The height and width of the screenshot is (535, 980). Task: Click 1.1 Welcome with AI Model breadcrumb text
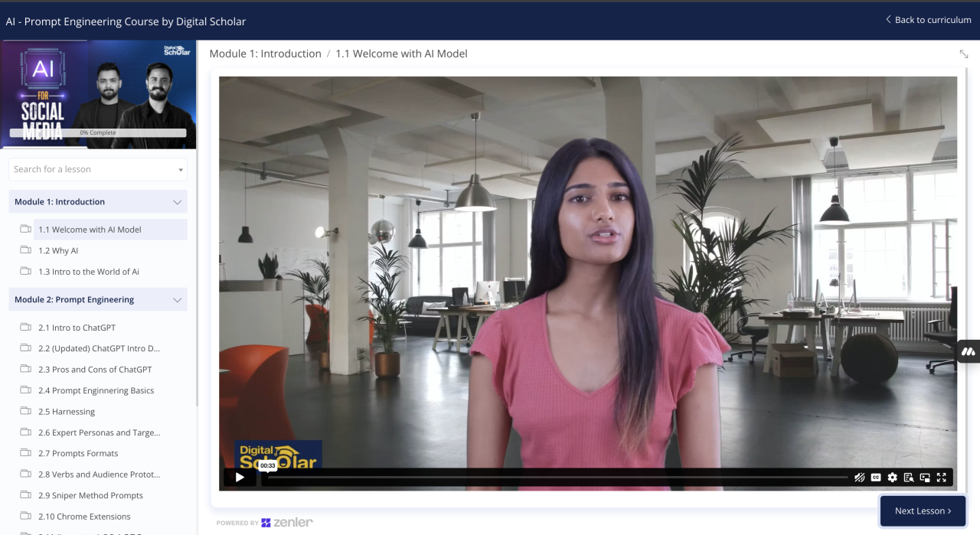[401, 54]
